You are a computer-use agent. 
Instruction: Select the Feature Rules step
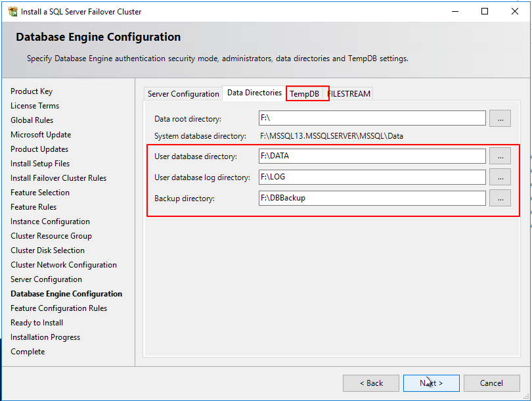pos(33,207)
